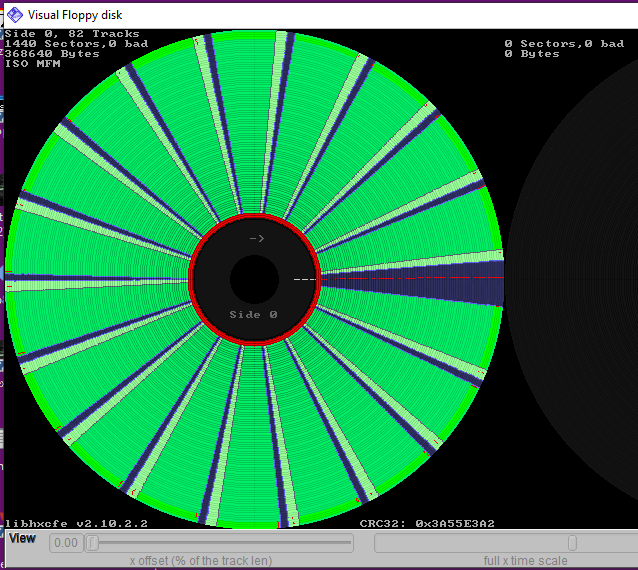Click the x offset value field showing 0.00

[66, 543]
